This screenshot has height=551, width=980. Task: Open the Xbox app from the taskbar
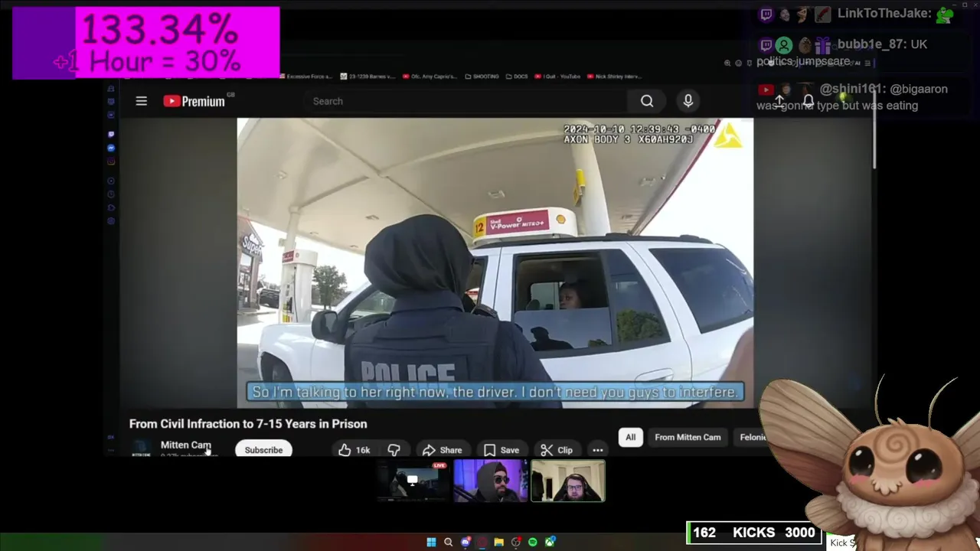click(550, 543)
